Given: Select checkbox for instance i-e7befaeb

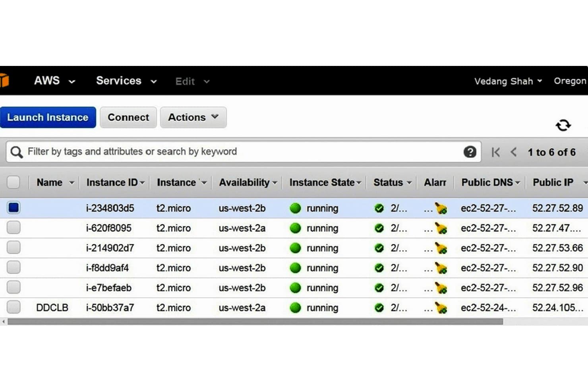Looking at the screenshot, I should click(x=14, y=287).
